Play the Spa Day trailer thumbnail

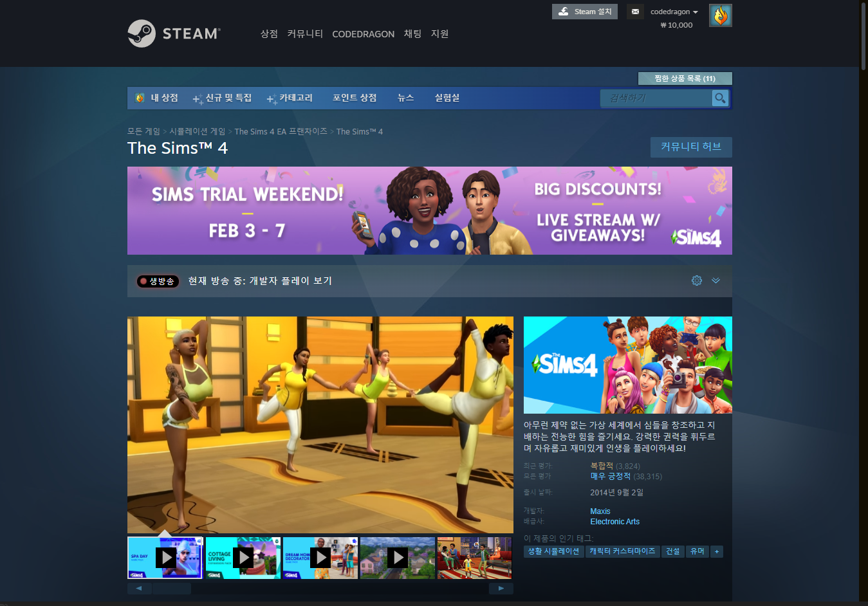tap(165, 558)
